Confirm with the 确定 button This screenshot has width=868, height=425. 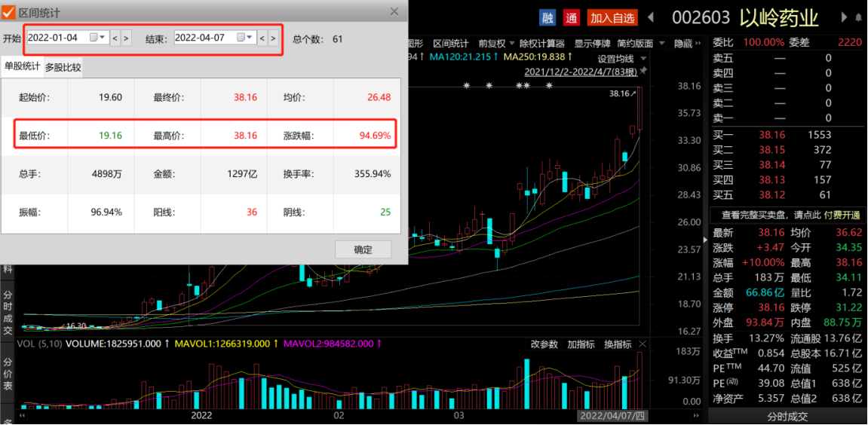[x=363, y=249]
